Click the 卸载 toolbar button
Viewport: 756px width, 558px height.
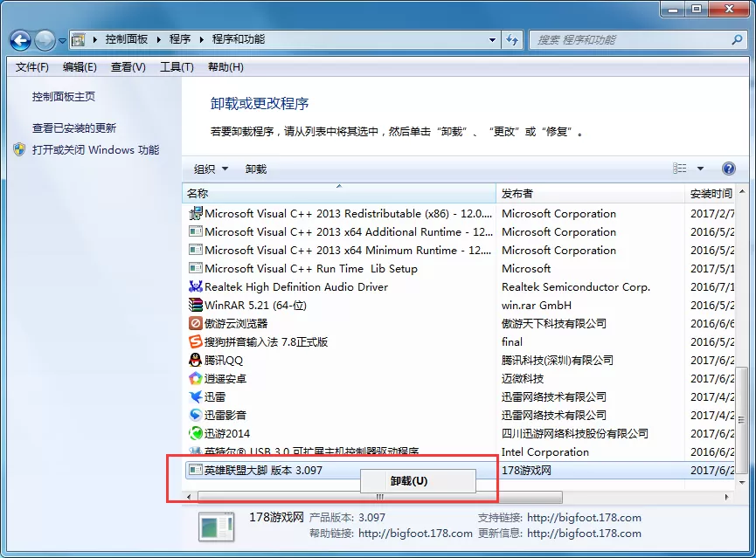255,169
